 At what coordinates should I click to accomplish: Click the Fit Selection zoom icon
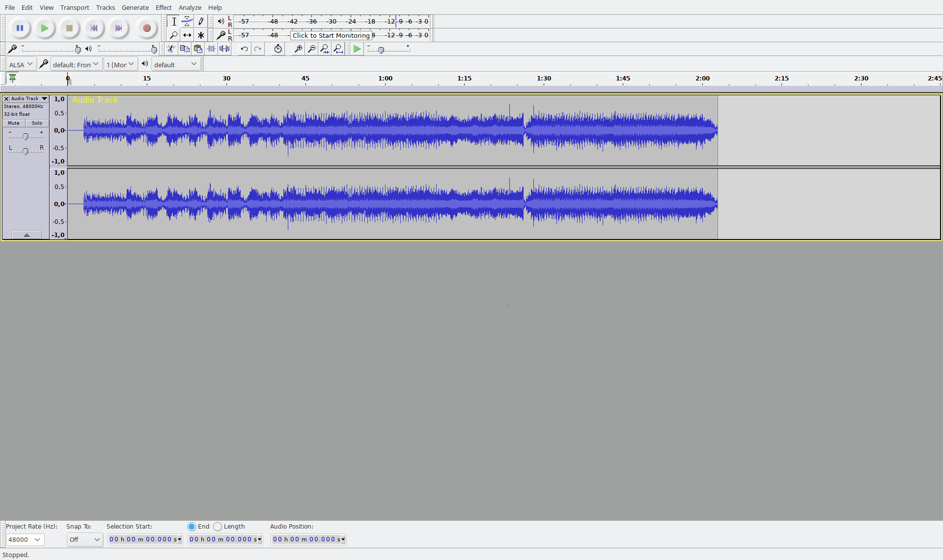click(x=325, y=49)
